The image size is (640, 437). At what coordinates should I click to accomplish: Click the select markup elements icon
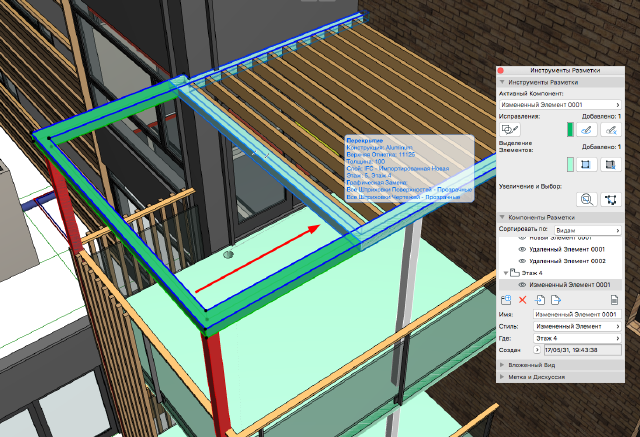click(610, 199)
